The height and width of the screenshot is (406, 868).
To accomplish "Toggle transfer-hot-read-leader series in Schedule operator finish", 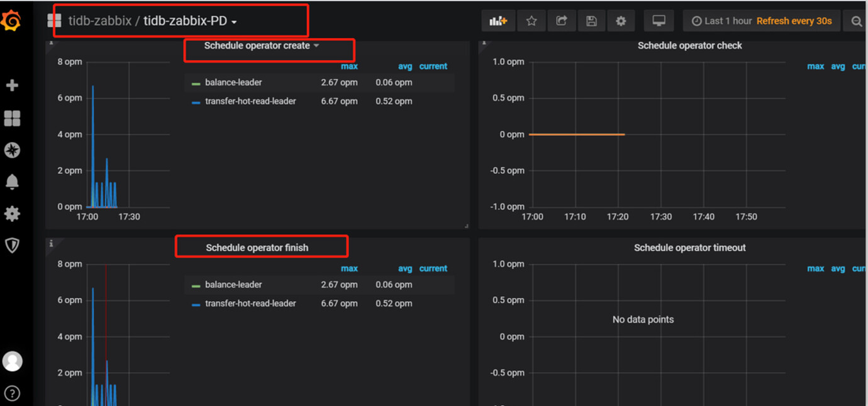I will [250, 304].
